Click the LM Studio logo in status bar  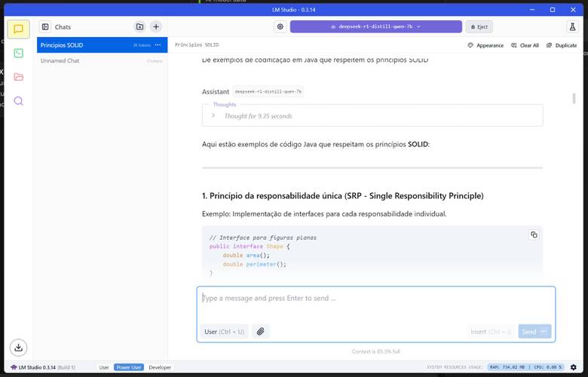click(14, 367)
